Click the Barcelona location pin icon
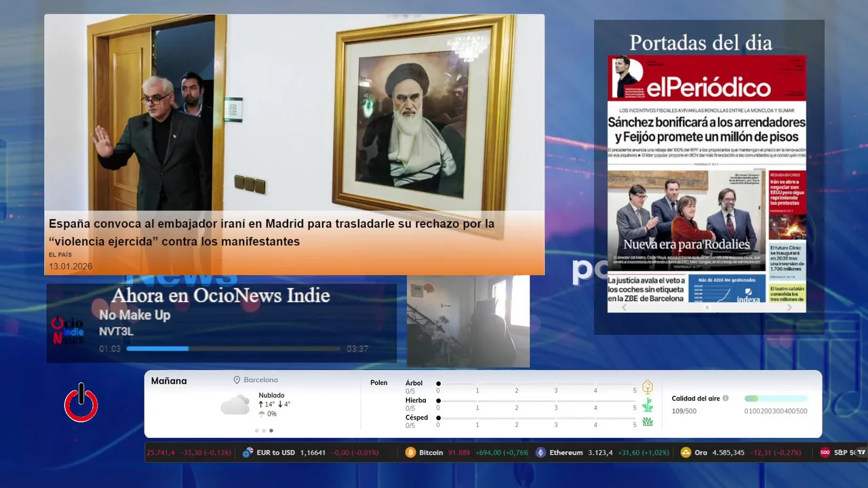Viewport: 868px width, 488px height. (237, 380)
